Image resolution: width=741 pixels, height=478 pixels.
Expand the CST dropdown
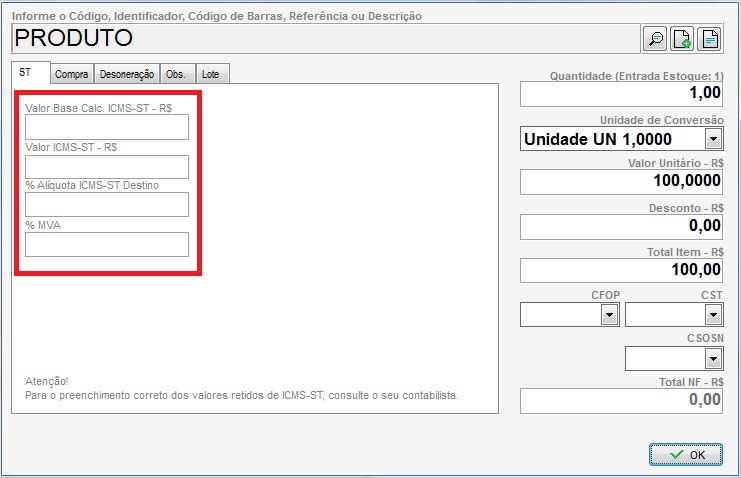click(712, 315)
